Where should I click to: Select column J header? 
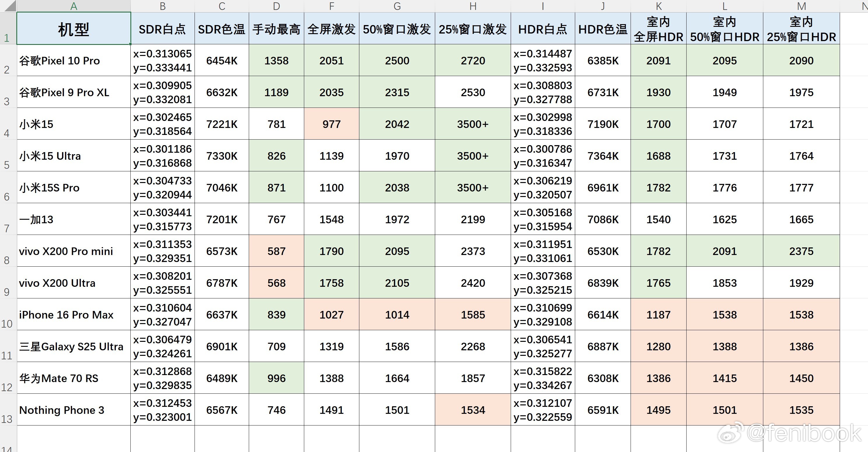(x=603, y=6)
